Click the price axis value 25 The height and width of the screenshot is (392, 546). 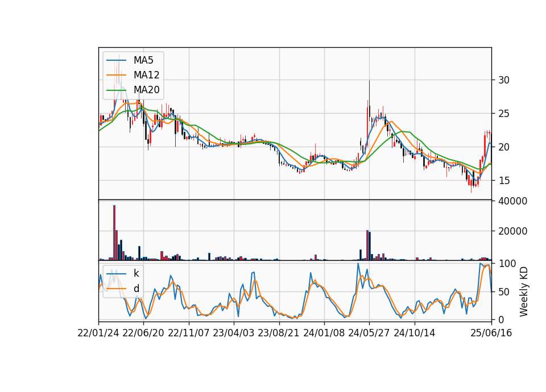coord(503,114)
